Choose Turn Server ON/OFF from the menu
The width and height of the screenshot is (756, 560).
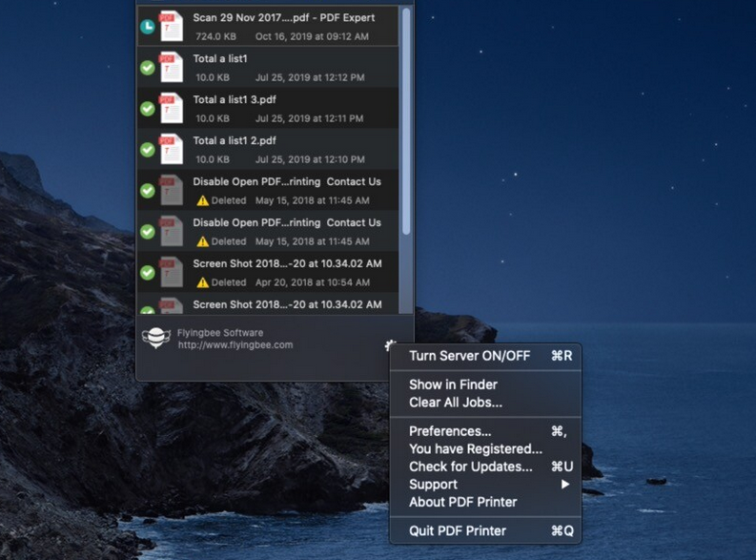point(485,356)
